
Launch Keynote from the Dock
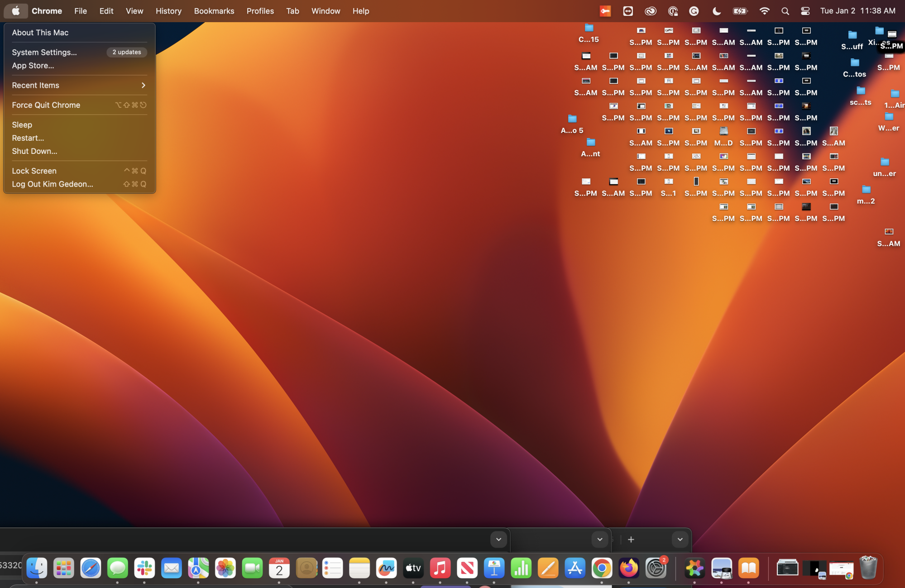click(494, 568)
